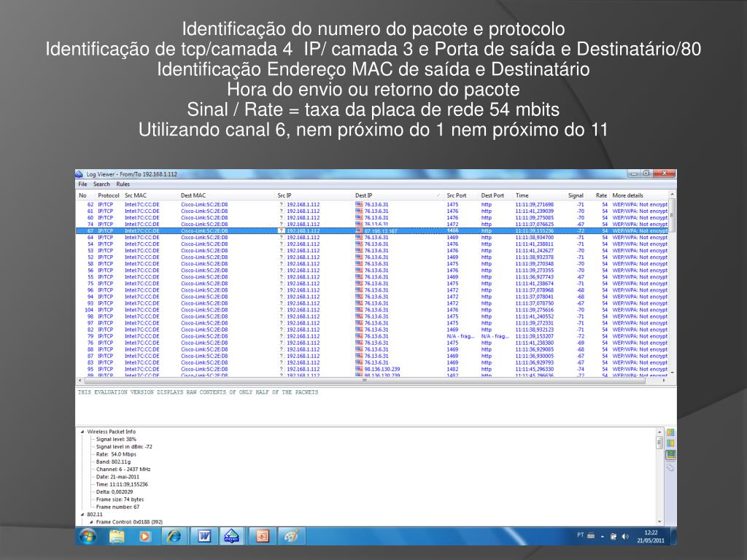The image size is (747, 560).
Task: Click the Log Viewer title bar app icon
Action: pos(80,174)
